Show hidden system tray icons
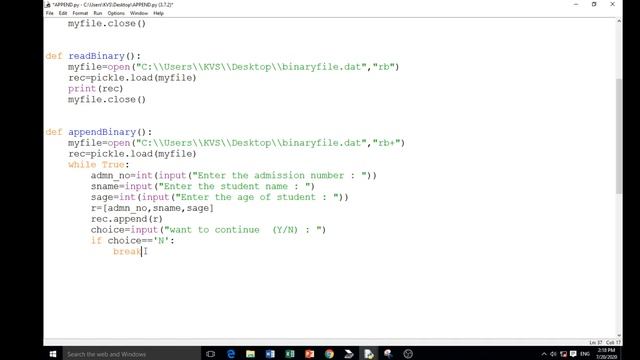This screenshot has width=640, height=360. click(544, 354)
